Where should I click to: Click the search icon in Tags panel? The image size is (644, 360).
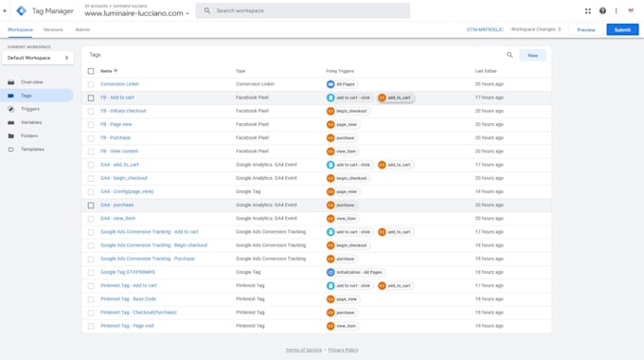click(510, 55)
